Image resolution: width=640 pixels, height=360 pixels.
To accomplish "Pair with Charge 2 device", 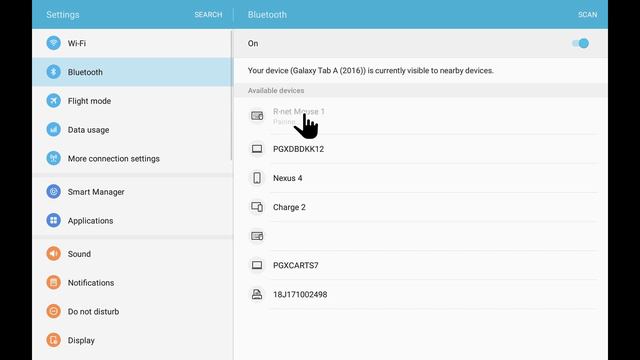I will click(421, 207).
